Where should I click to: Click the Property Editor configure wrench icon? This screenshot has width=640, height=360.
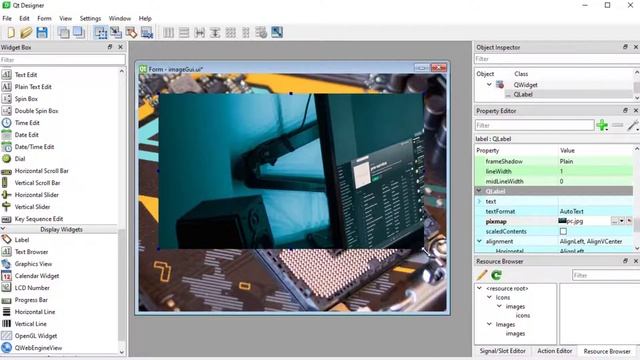[x=633, y=125]
